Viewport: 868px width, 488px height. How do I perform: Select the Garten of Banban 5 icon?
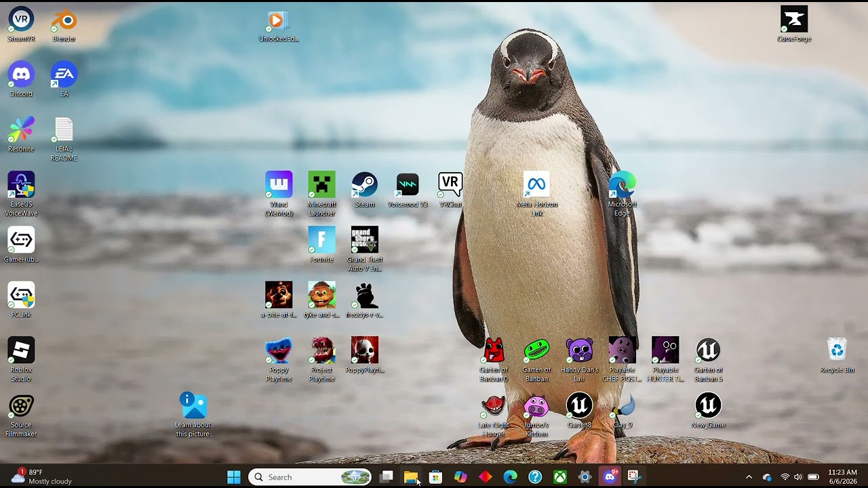(708, 360)
